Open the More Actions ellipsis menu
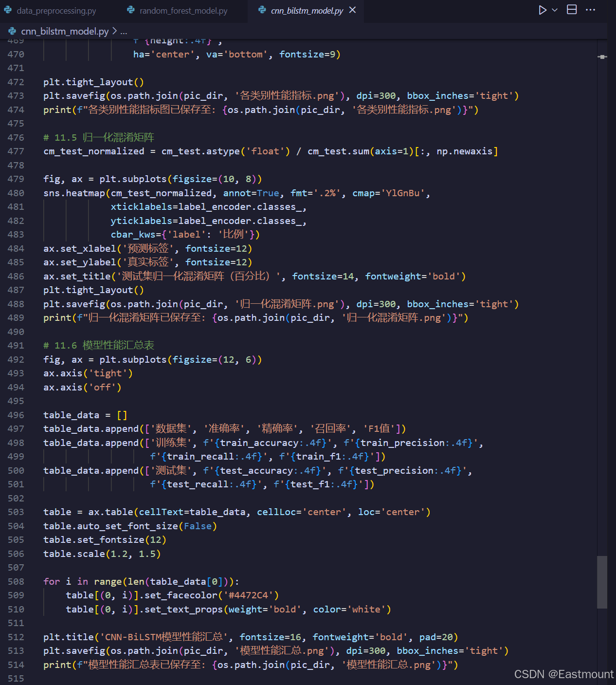The width and height of the screenshot is (616, 685). 591,10
